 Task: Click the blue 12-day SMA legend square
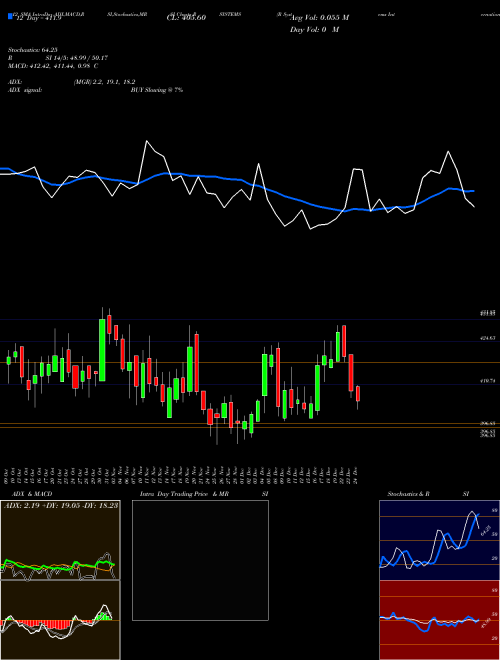[x=10, y=16]
